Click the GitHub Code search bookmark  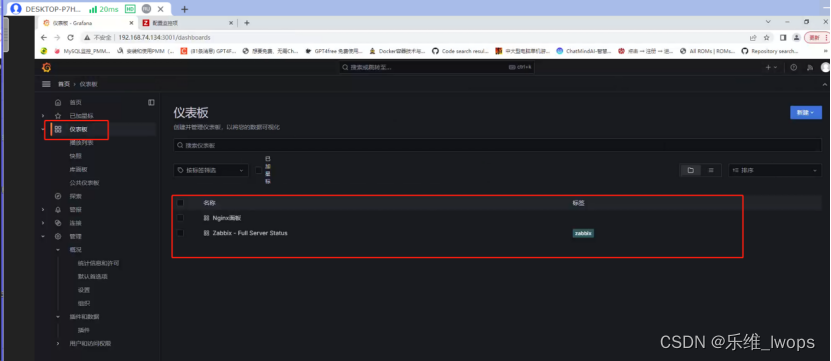coord(460,51)
